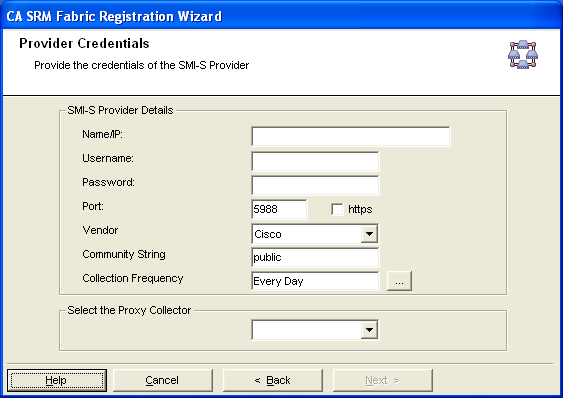Focus the Name/IP input field
The width and height of the screenshot is (563, 398).
pos(351,136)
